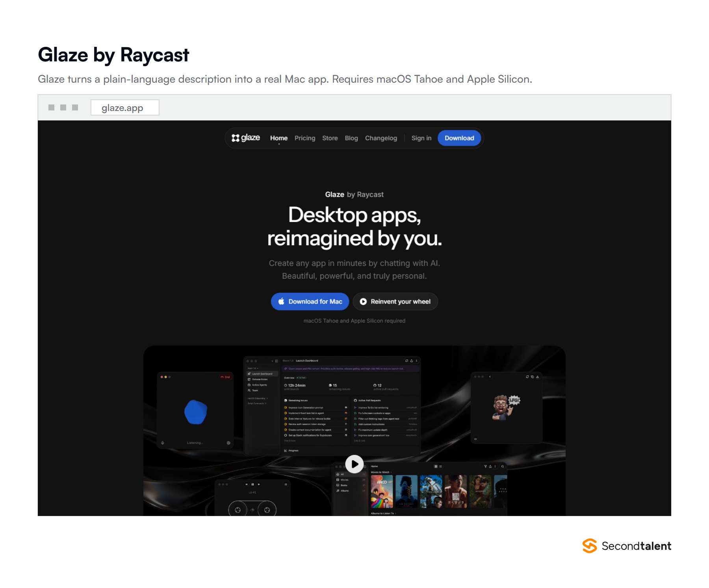Click the 'Fix maximum update depth' pull request
709x588 pixels.
[373, 430]
